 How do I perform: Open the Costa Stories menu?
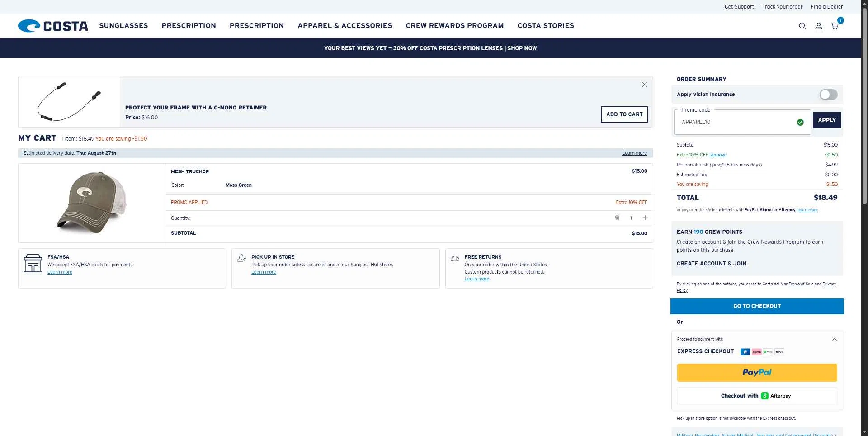click(546, 26)
